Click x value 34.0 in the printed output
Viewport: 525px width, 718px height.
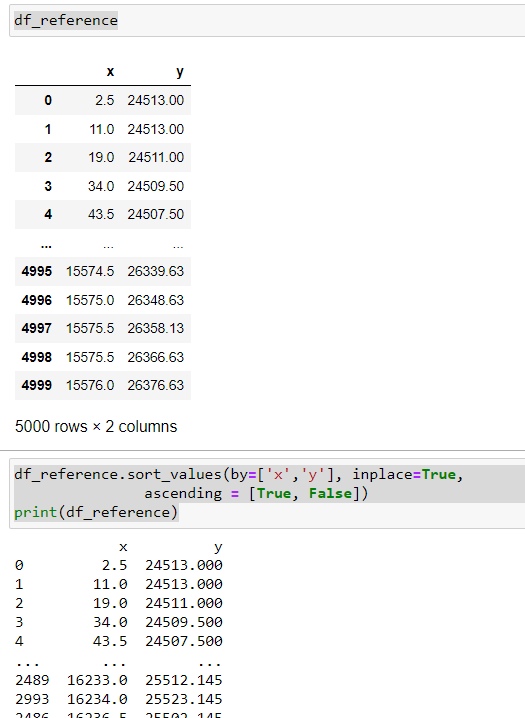click(110, 622)
